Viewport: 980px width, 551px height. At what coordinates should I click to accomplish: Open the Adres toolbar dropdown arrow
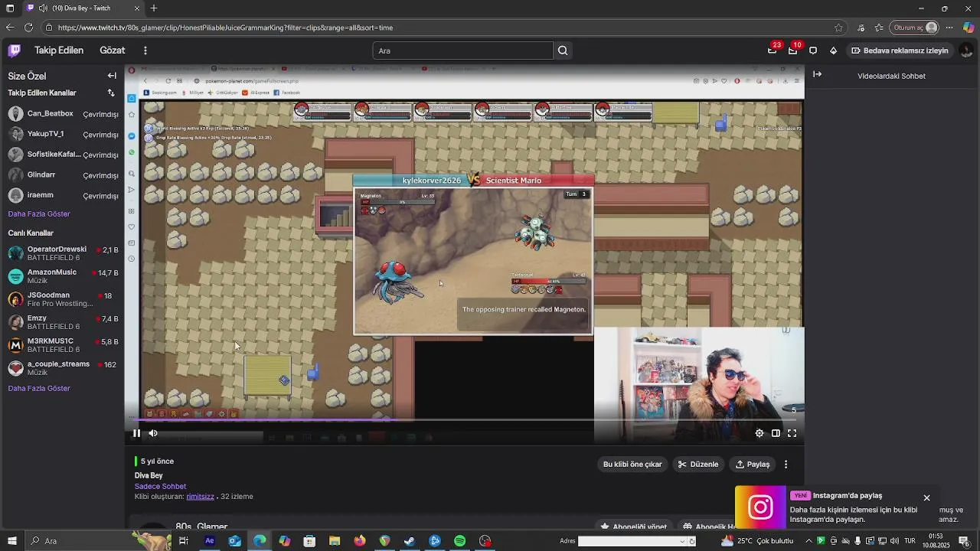[x=682, y=541]
